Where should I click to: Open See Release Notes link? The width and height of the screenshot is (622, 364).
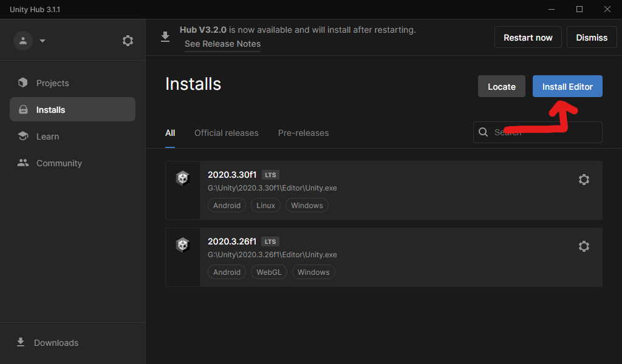[x=222, y=44]
